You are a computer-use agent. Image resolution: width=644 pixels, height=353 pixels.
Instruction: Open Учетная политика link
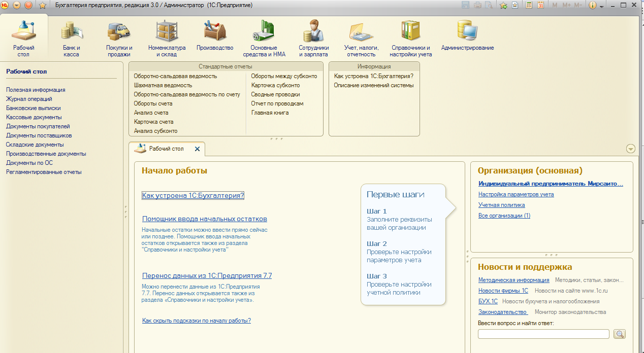point(502,205)
